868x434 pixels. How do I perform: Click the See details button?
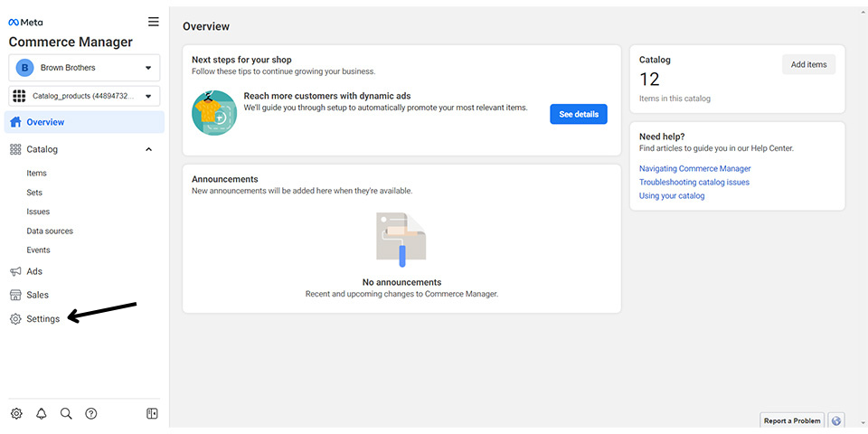click(579, 114)
